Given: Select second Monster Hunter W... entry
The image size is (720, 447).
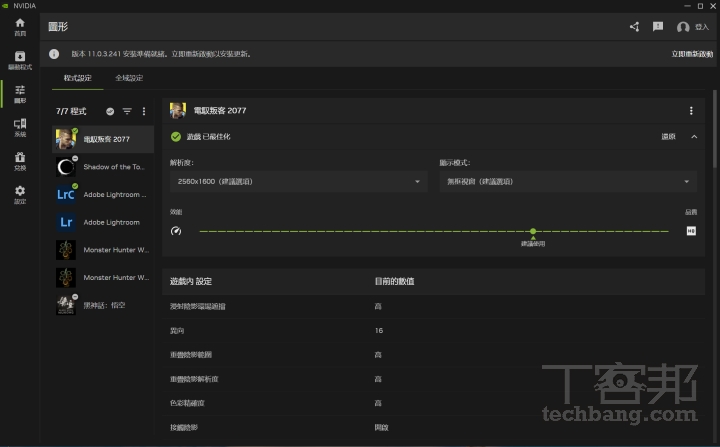Looking at the screenshot, I should (103, 277).
